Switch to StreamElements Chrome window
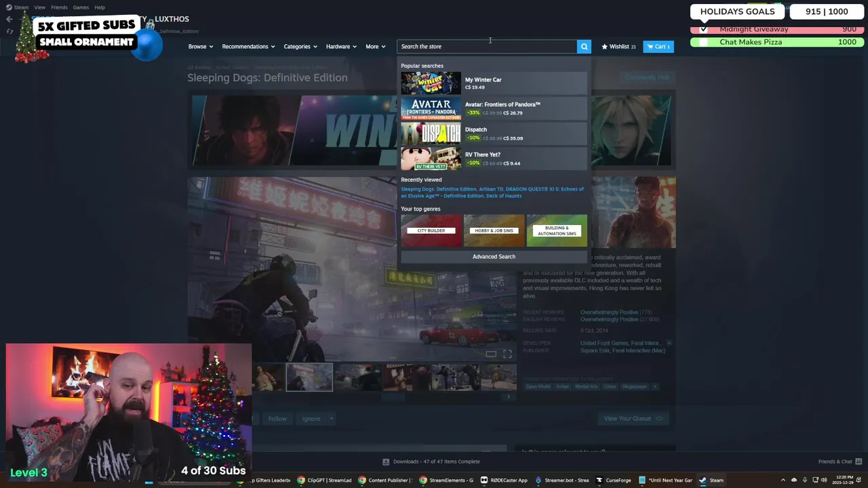Image resolution: width=868 pixels, height=488 pixels. coord(446,480)
